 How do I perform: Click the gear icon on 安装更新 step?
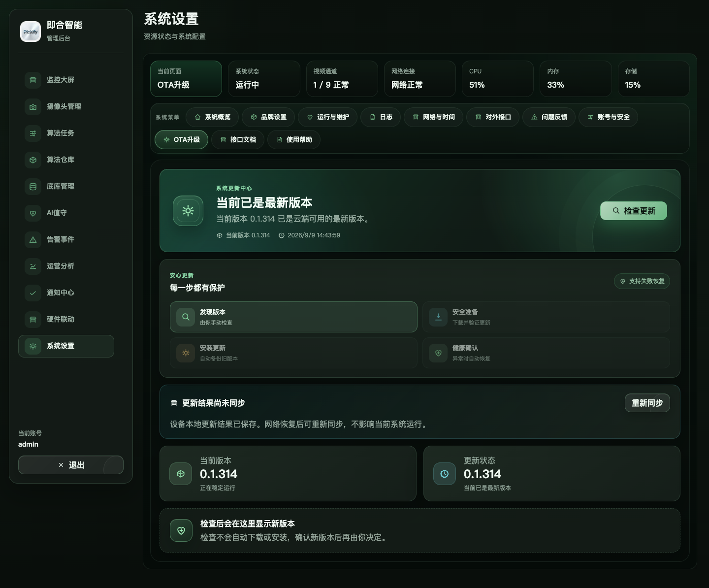[186, 353]
